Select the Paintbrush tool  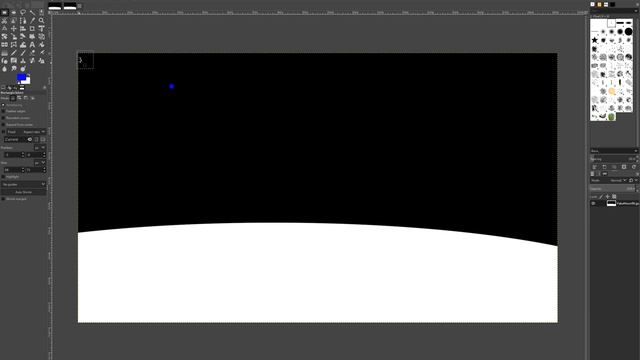coord(23,53)
